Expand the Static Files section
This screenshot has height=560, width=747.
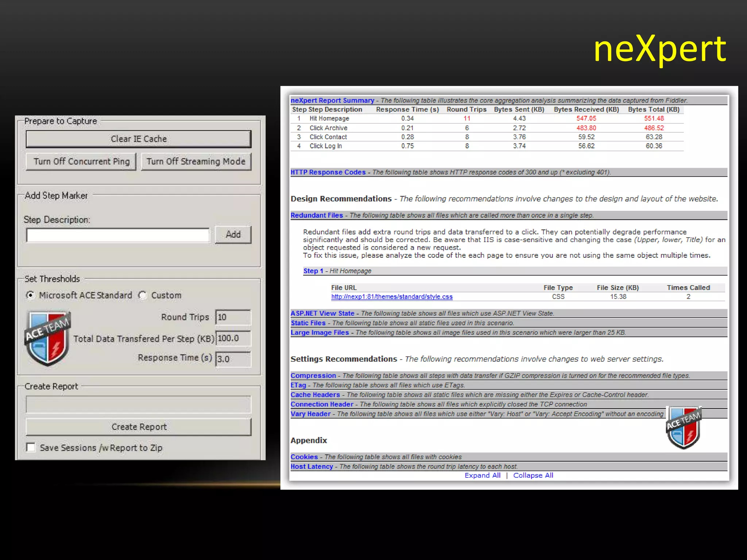[x=308, y=323]
